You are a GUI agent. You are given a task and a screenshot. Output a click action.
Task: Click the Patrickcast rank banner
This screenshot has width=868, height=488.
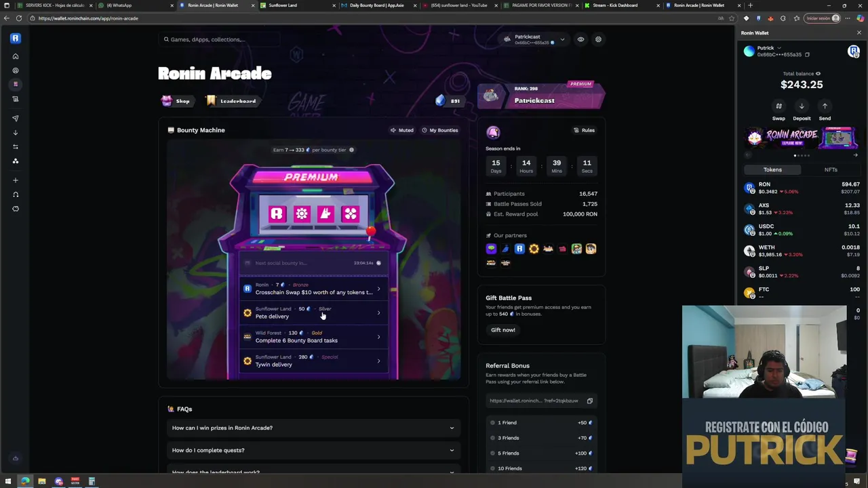tap(541, 96)
